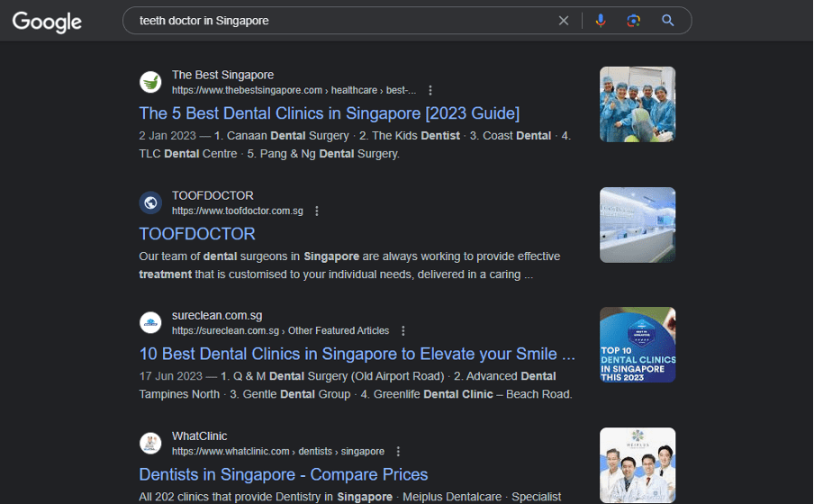Click the sureclean.com.sg URL breadcrumb
Image resolution: width=814 pixels, height=504 pixels.
click(280, 330)
